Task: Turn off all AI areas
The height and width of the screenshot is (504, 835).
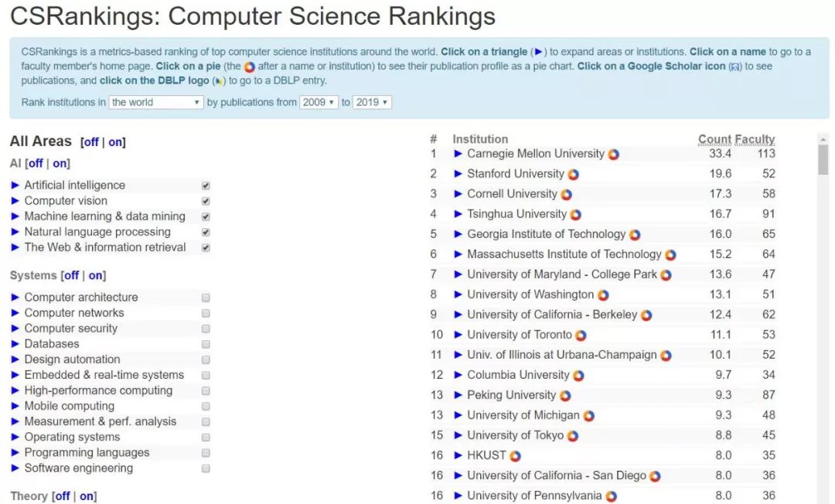Action: pos(36,163)
